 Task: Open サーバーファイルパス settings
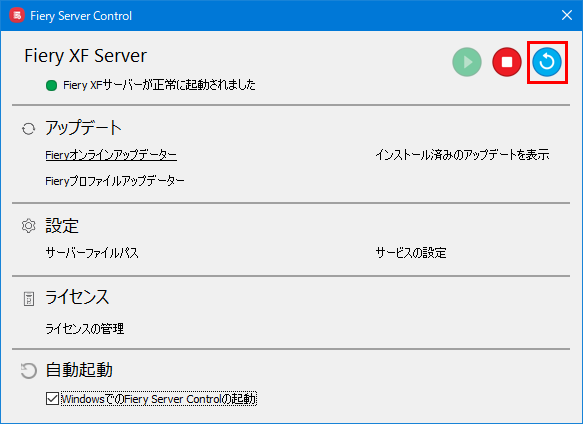point(92,253)
